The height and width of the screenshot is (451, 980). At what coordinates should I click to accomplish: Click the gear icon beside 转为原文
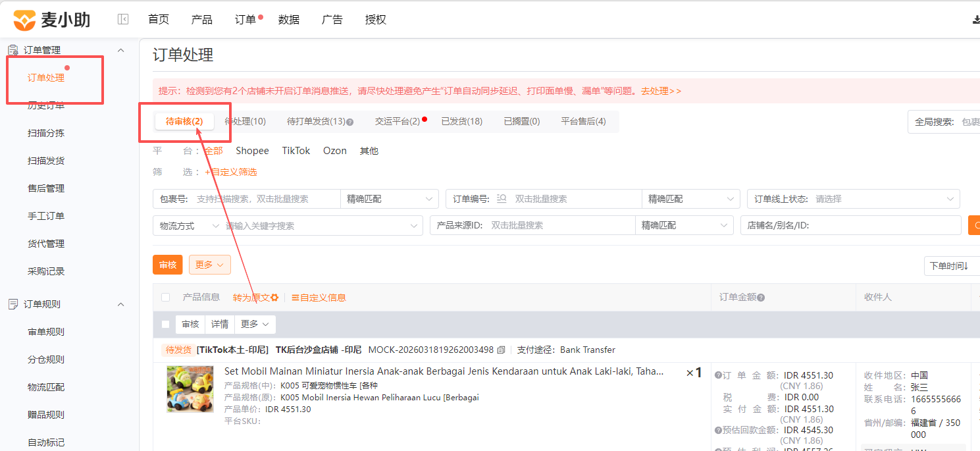274,298
